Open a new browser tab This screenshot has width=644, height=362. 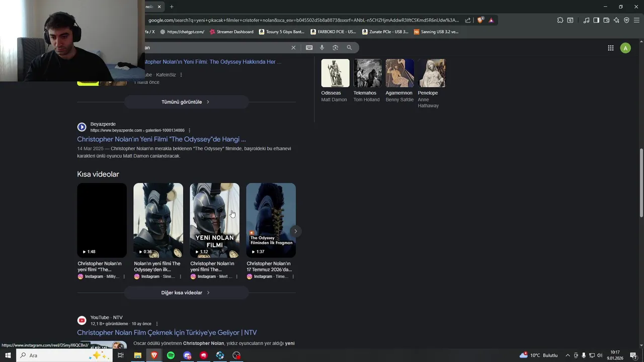pyautogui.click(x=172, y=7)
